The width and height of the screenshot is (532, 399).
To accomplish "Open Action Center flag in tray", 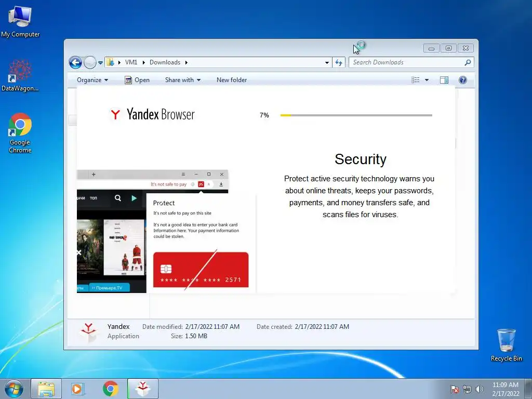I will point(455,390).
